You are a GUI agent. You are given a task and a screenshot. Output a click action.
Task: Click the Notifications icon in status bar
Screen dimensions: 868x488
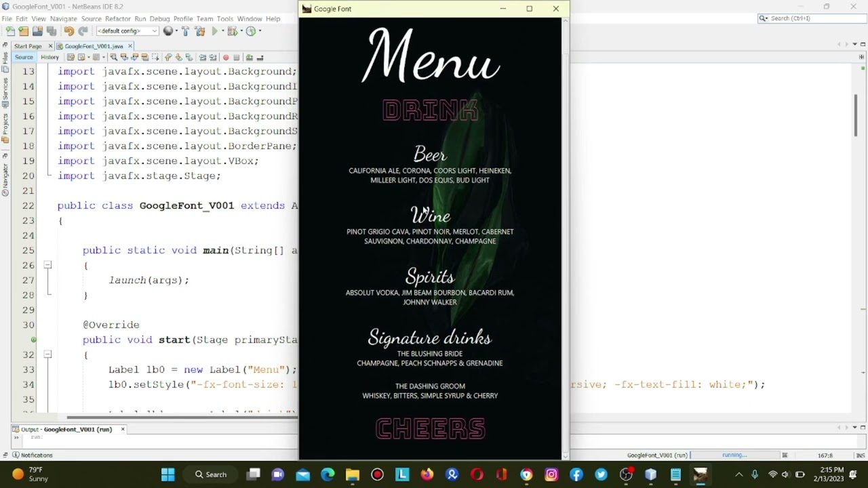pos(16,455)
